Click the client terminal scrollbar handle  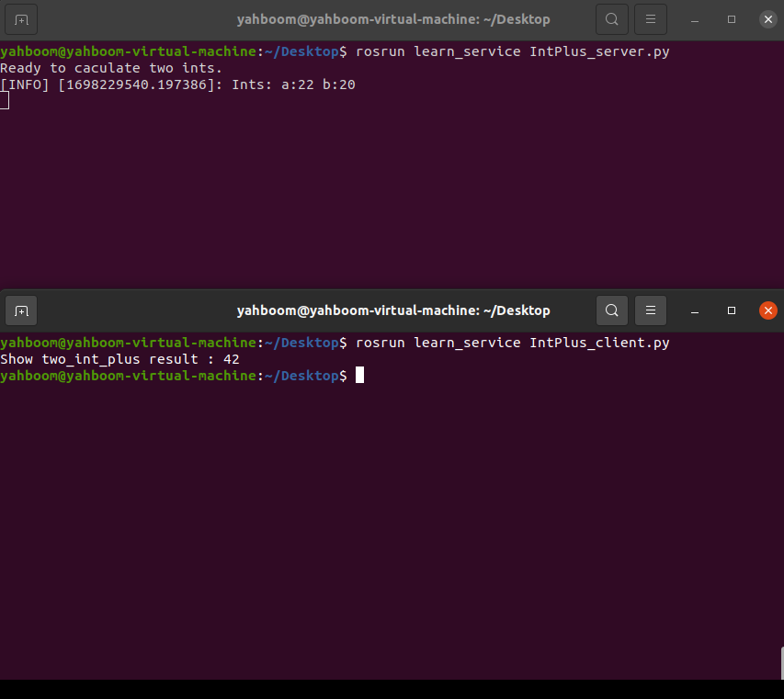coord(782,663)
